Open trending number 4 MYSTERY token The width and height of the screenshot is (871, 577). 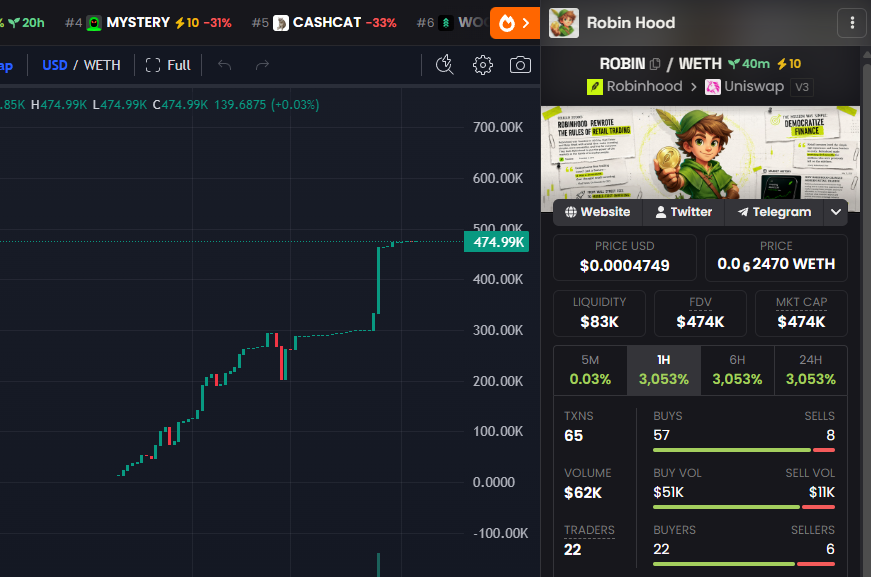point(148,23)
